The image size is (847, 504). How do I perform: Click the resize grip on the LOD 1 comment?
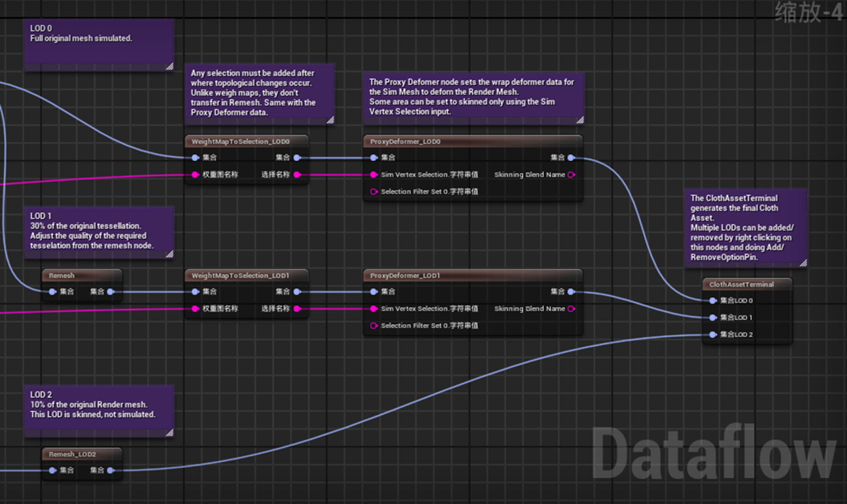click(x=170, y=255)
